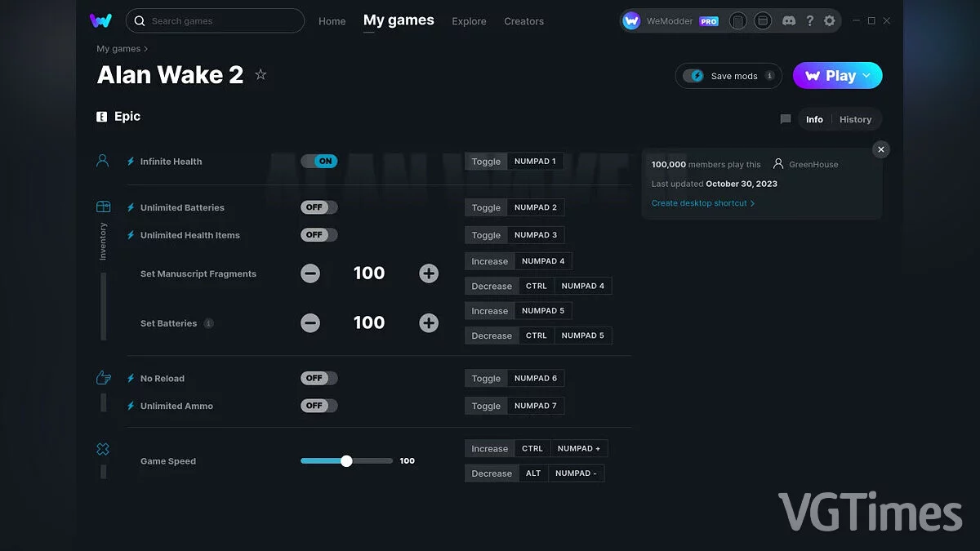Click the Set Batteries info icon
This screenshot has width=980, height=551.
209,323
